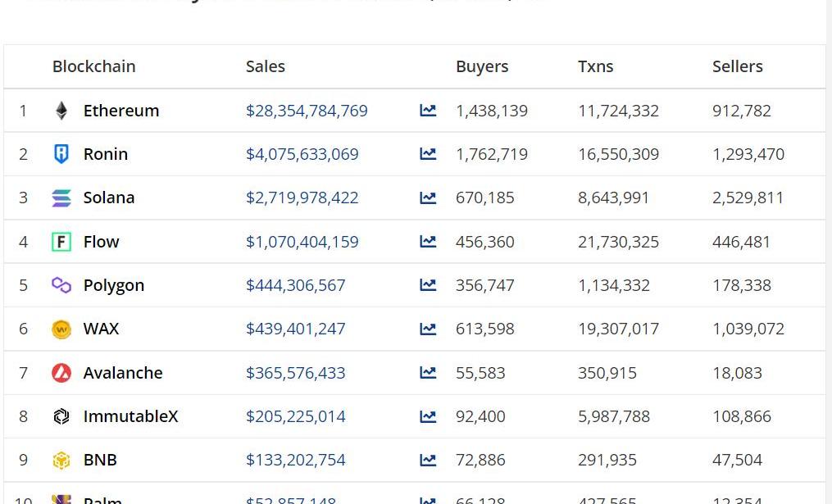Select Ethereum buyers count 1,438,139
The width and height of the screenshot is (832, 504).
[492, 111]
